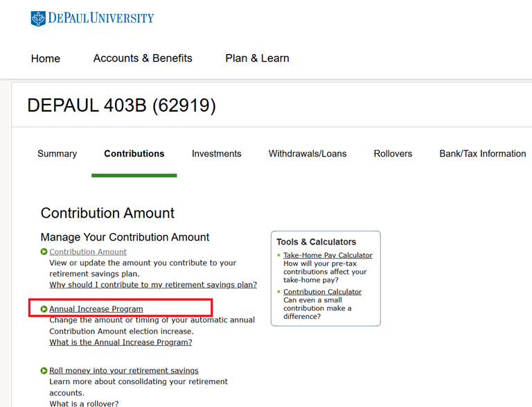Open the Home menu
This screenshot has height=407, width=532.
coord(46,58)
